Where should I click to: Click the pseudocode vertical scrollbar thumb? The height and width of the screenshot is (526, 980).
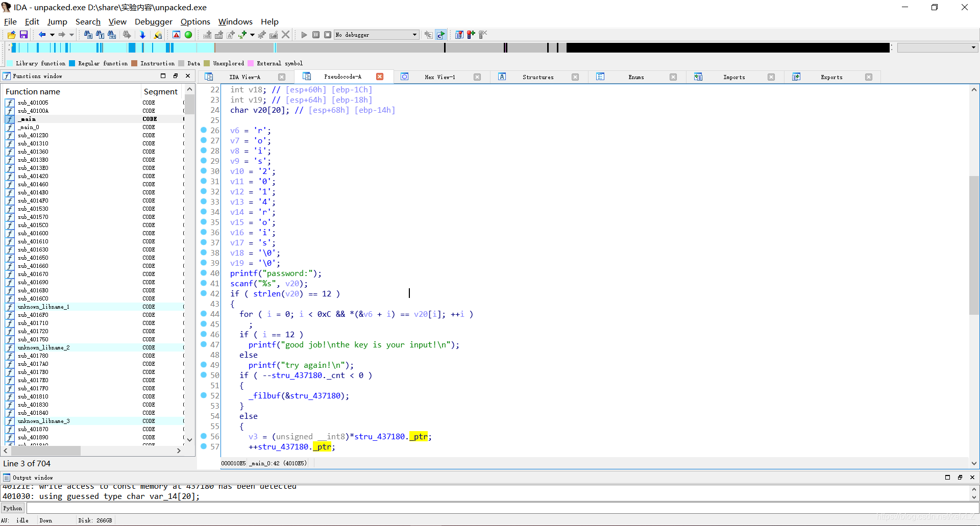pos(974,245)
